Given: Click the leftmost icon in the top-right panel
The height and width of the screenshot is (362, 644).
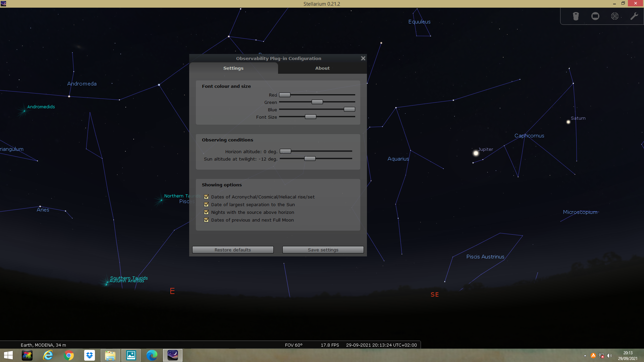Looking at the screenshot, I should click(576, 16).
